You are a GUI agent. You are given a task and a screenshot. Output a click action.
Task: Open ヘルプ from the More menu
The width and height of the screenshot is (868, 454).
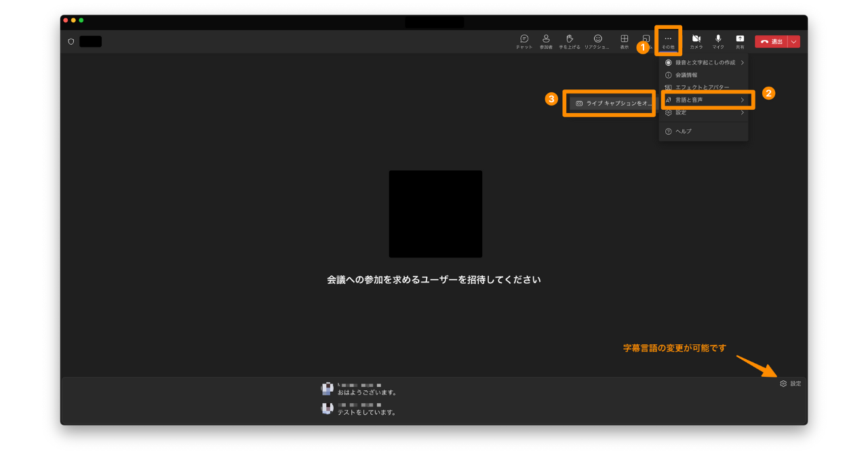(x=683, y=131)
